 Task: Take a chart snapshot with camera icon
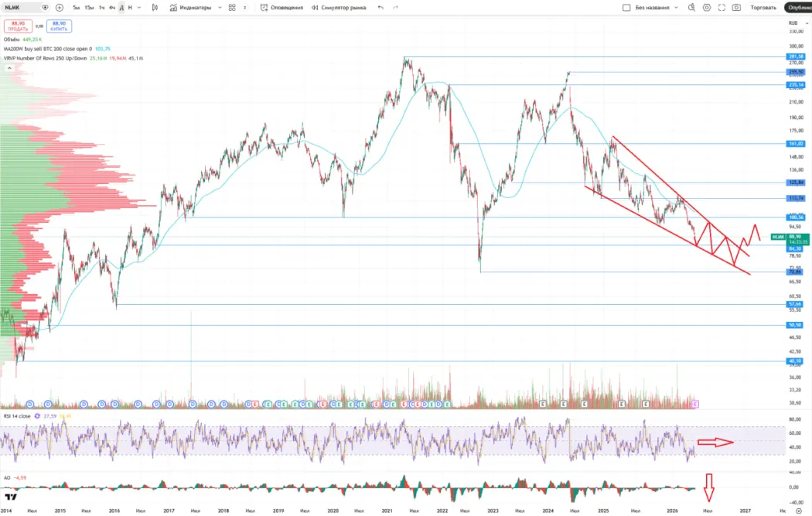point(736,7)
